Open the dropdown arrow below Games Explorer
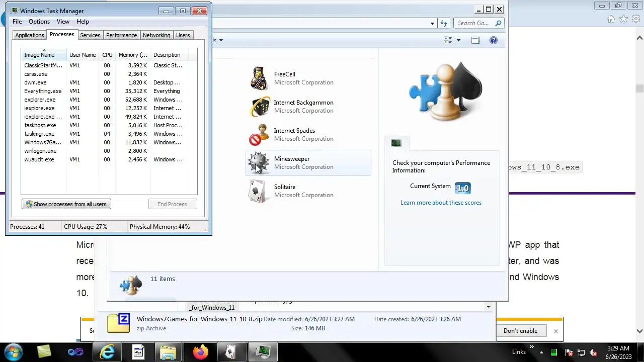 tap(488, 307)
